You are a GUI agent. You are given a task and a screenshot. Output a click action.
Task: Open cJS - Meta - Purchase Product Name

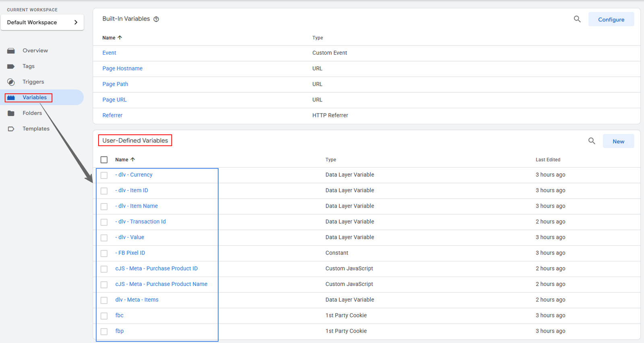161,284
